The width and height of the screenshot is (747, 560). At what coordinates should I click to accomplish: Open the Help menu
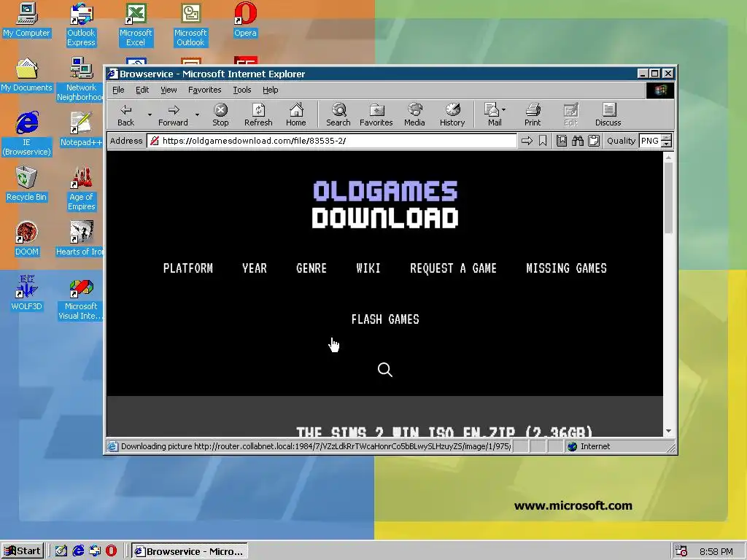click(x=270, y=90)
